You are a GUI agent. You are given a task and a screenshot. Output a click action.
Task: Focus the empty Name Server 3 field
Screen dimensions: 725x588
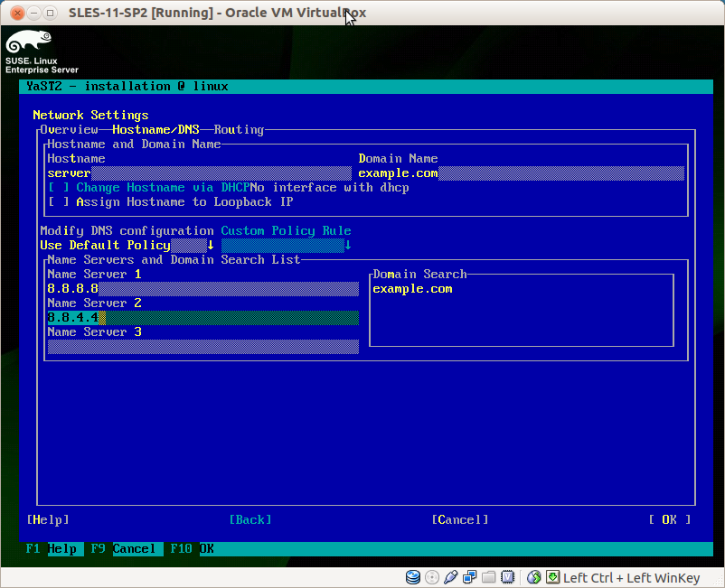[203, 347]
